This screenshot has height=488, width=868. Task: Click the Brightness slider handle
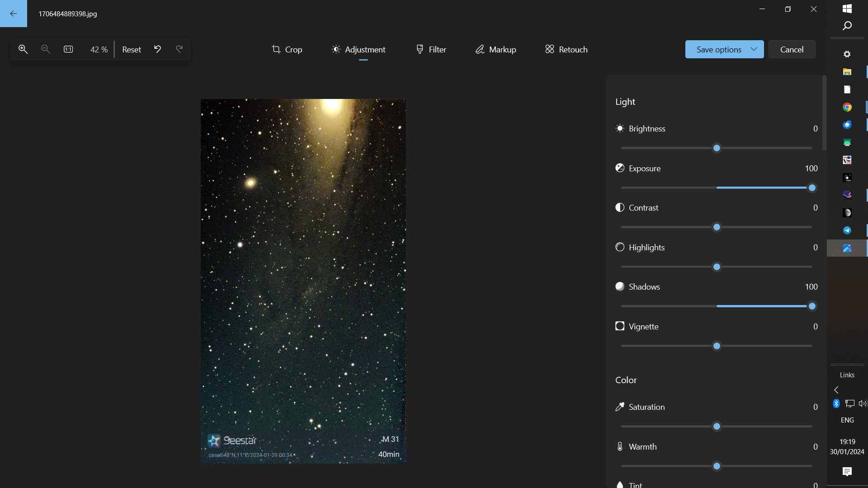[717, 148]
